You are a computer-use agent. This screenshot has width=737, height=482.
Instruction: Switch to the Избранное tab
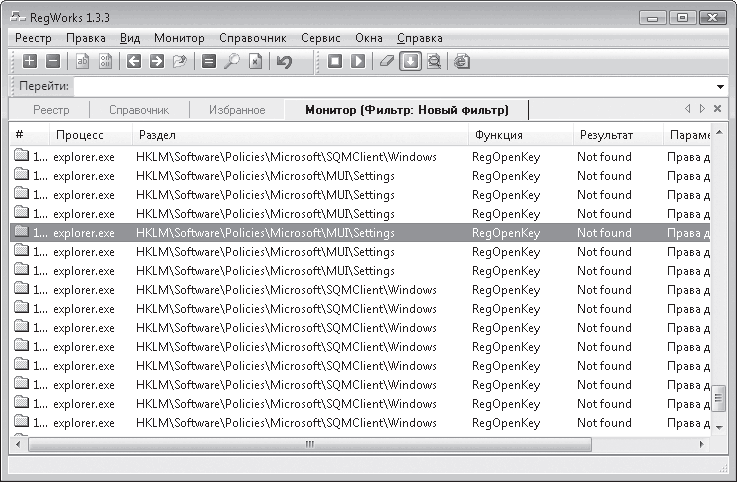click(x=237, y=110)
